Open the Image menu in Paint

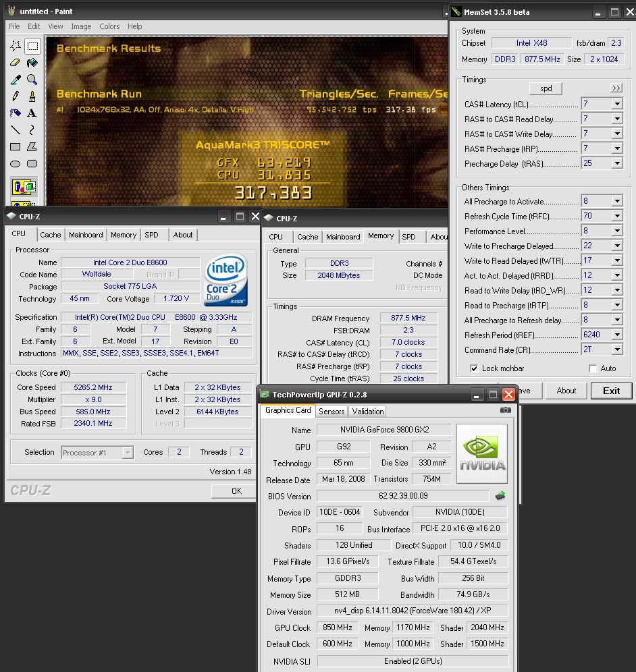point(81,26)
